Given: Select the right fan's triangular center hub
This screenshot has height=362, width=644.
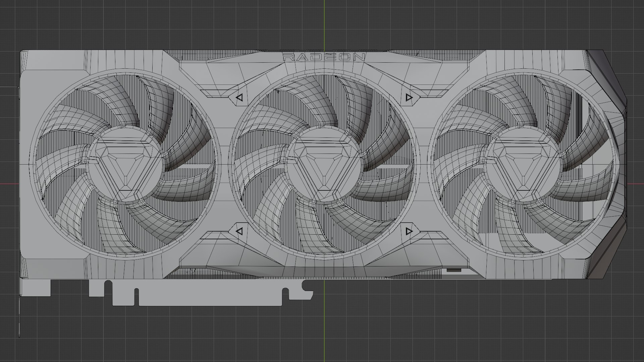Looking at the screenshot, I should tap(523, 166).
